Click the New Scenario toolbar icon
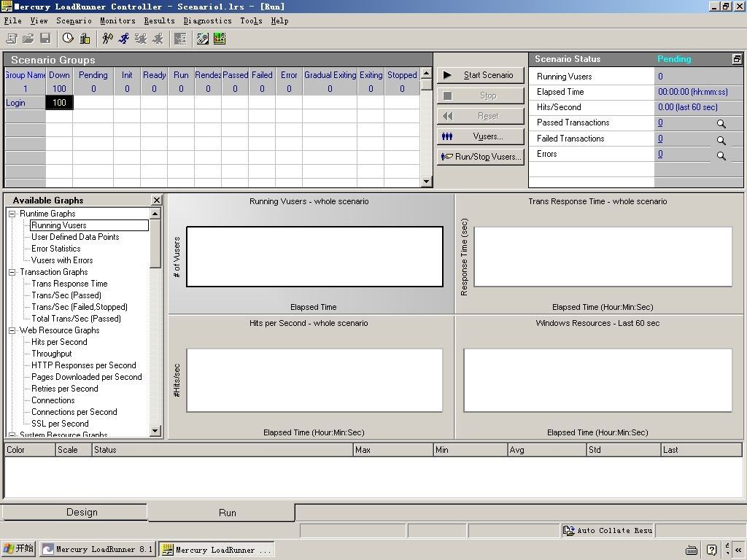 pos(12,39)
